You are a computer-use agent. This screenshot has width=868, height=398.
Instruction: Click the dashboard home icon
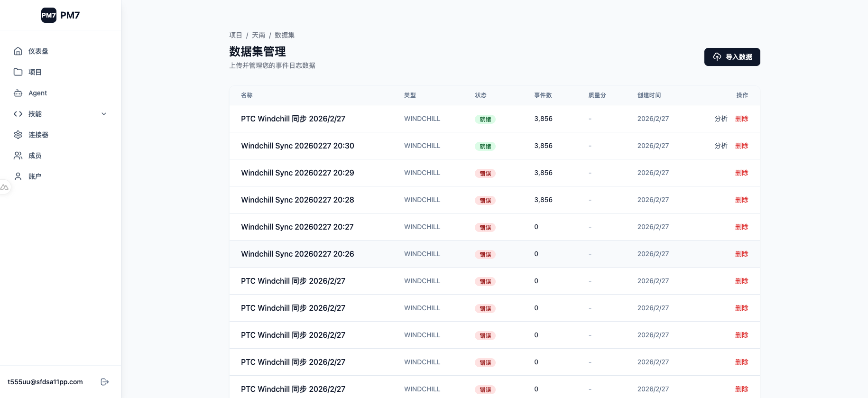pos(18,51)
